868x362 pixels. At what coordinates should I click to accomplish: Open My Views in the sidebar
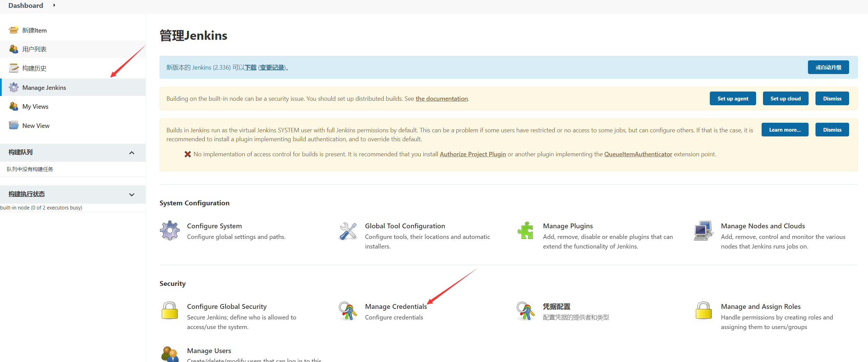(35, 106)
